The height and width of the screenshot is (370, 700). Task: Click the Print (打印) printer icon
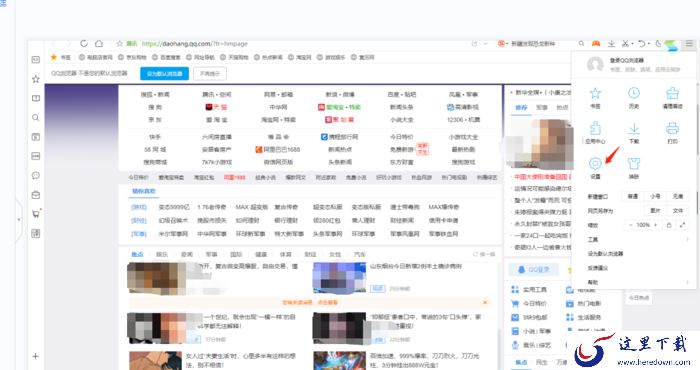672,129
